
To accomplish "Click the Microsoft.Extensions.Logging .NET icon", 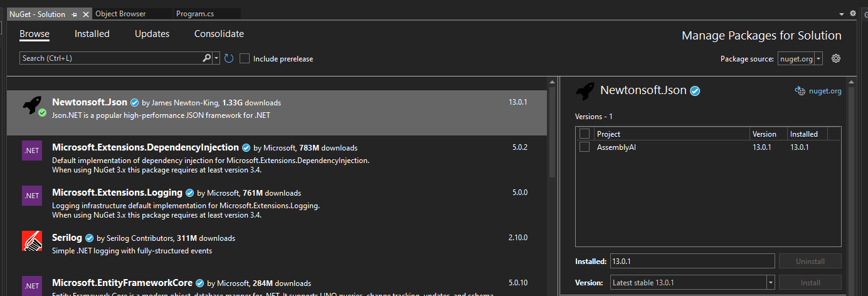I will [31, 196].
